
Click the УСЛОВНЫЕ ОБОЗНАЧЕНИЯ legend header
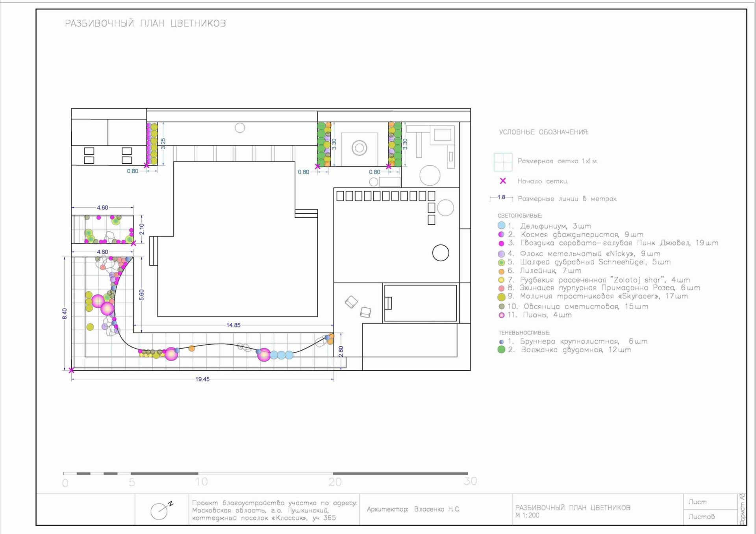click(x=544, y=132)
